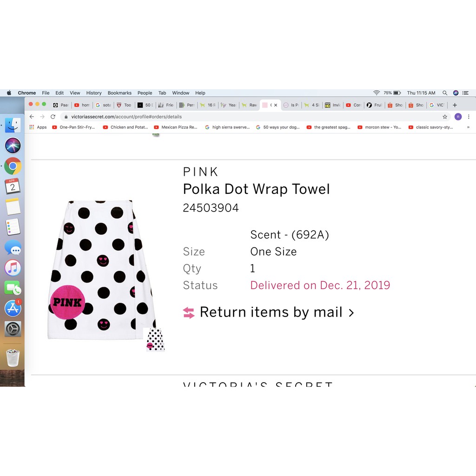This screenshot has width=476, height=476.
Task: Launch Siri from the dock
Action: coord(13,145)
